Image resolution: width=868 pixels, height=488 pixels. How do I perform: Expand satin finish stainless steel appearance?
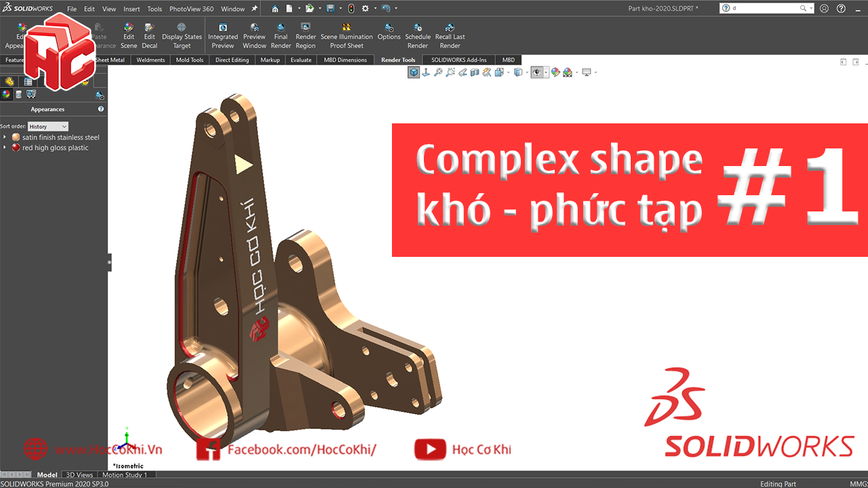[5, 138]
